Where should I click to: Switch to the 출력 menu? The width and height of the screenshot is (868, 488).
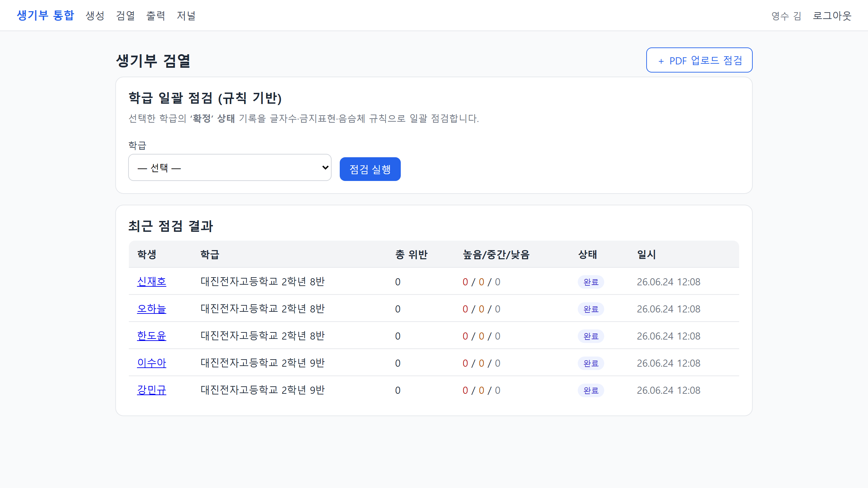pyautogui.click(x=156, y=16)
